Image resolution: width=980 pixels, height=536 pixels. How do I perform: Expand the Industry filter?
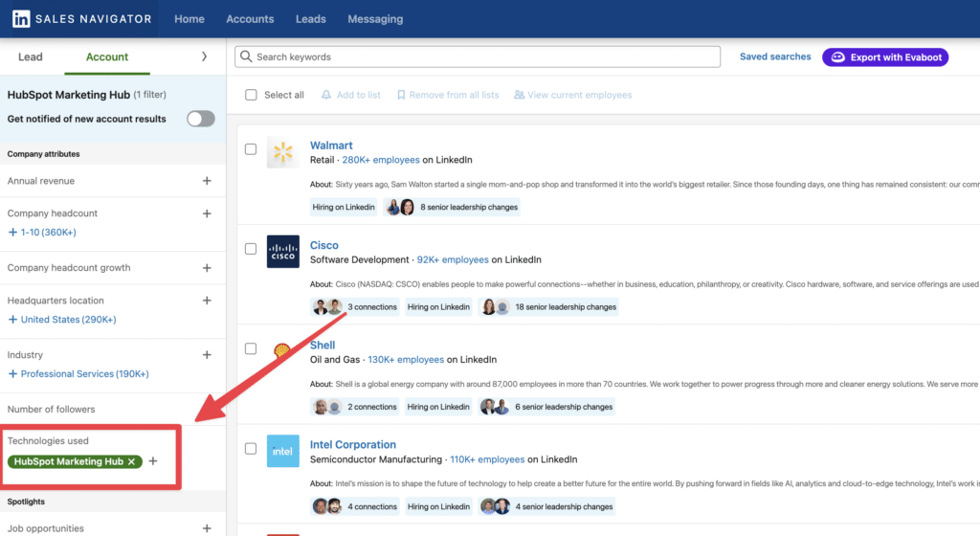[x=207, y=355]
